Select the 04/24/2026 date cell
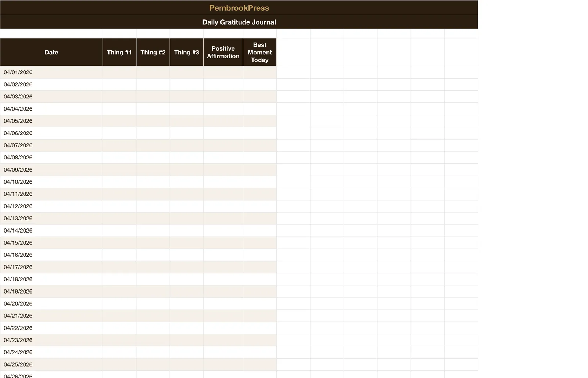This screenshot has height=378, width=588. [x=51, y=352]
